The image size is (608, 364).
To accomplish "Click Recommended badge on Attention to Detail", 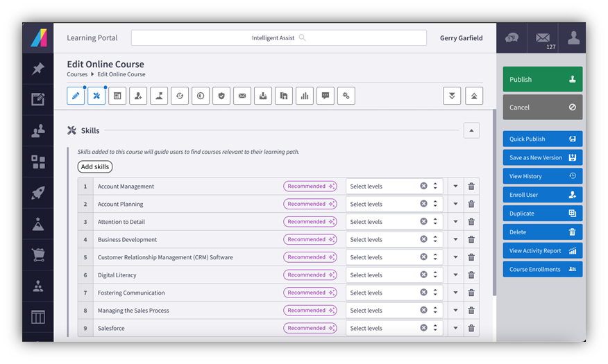I will (310, 222).
